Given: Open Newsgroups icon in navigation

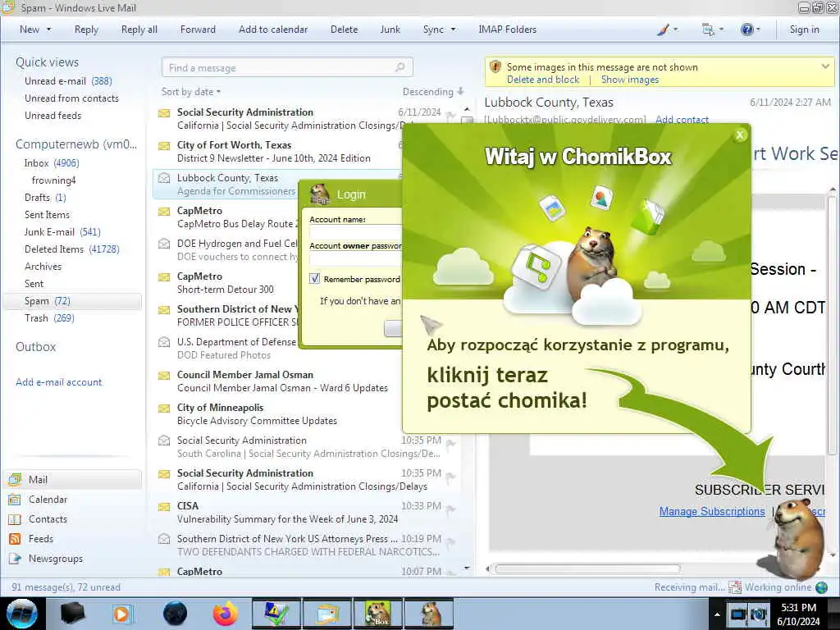Looking at the screenshot, I should pyautogui.click(x=15, y=558).
